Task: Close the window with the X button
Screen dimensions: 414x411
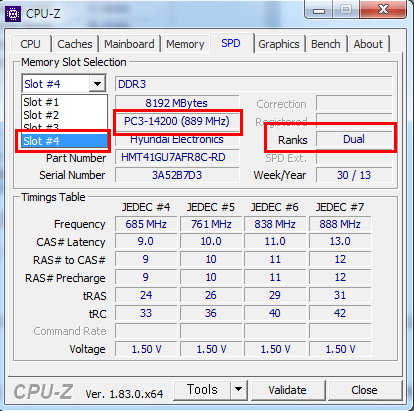Action: click(x=384, y=9)
